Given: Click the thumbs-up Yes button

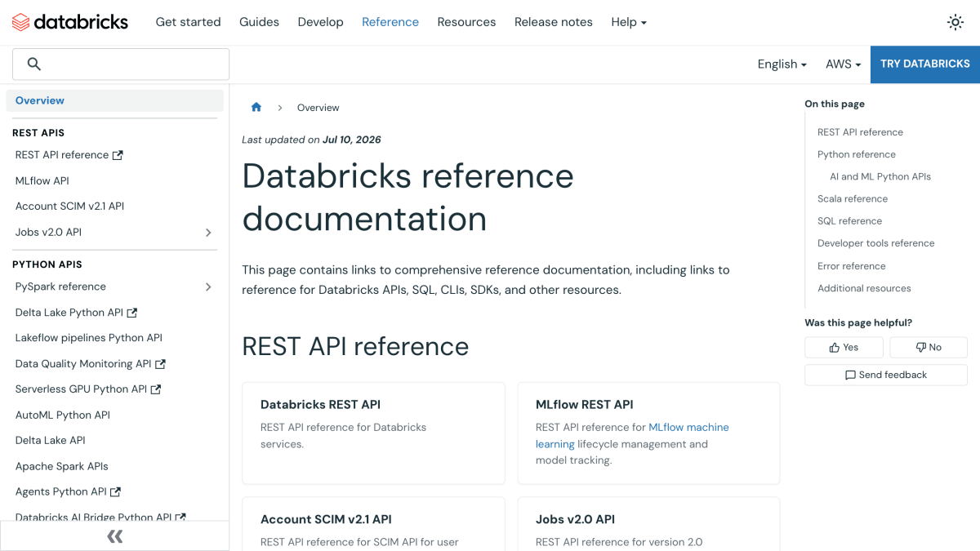Looking at the screenshot, I should tap(844, 347).
